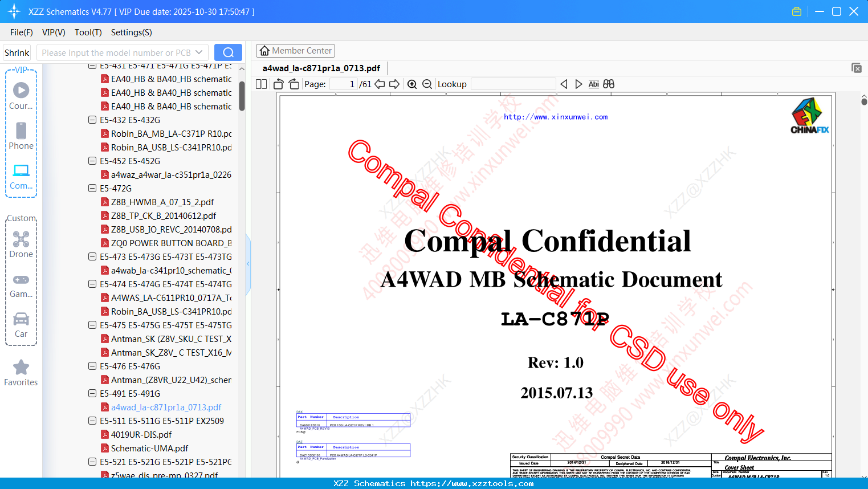Open the Courses section in the VIP sidebar

pyautogui.click(x=21, y=96)
